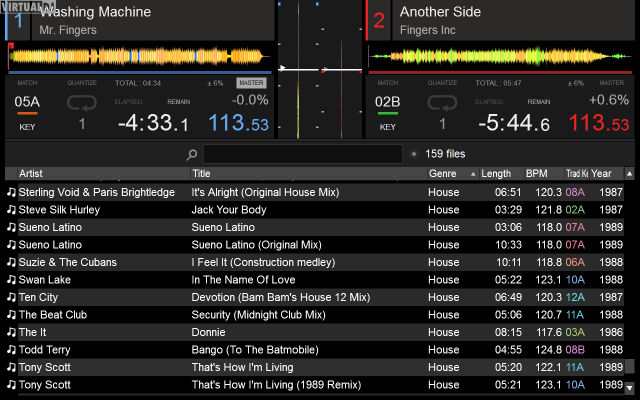640x400 pixels.
Task: Select track I Feel It (Construction medley)
Action: tap(263, 262)
